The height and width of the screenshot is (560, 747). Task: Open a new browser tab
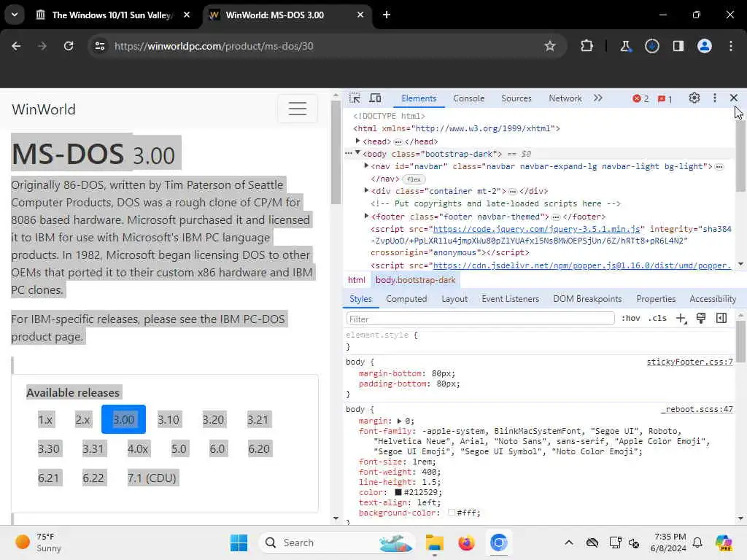[x=387, y=15]
